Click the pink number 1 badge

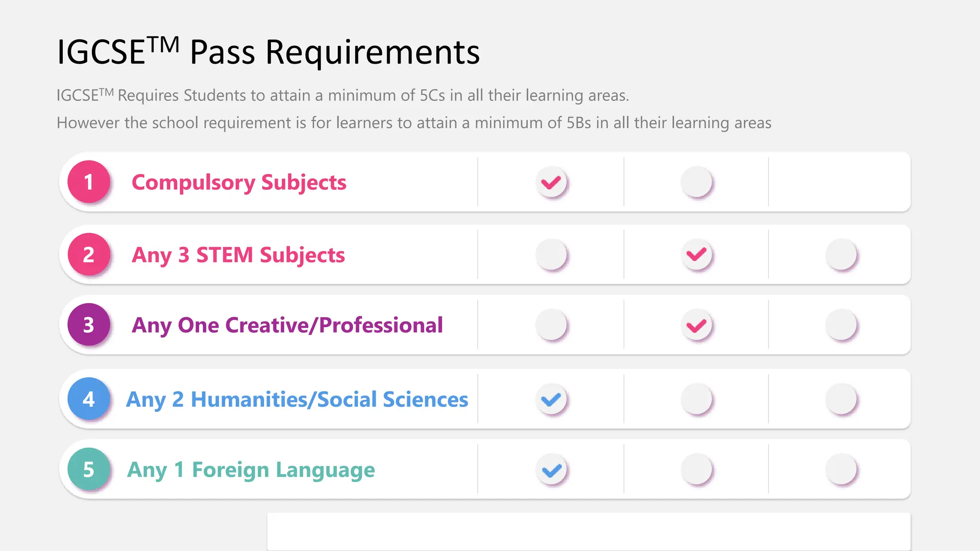tap(89, 182)
